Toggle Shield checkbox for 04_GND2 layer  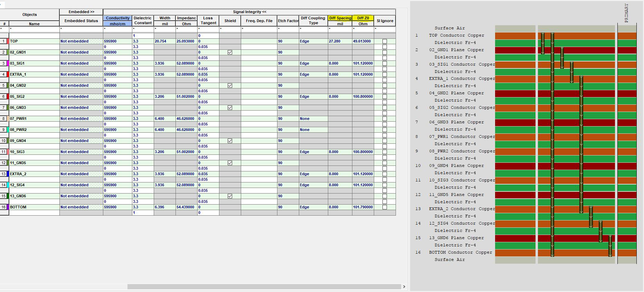point(230,85)
